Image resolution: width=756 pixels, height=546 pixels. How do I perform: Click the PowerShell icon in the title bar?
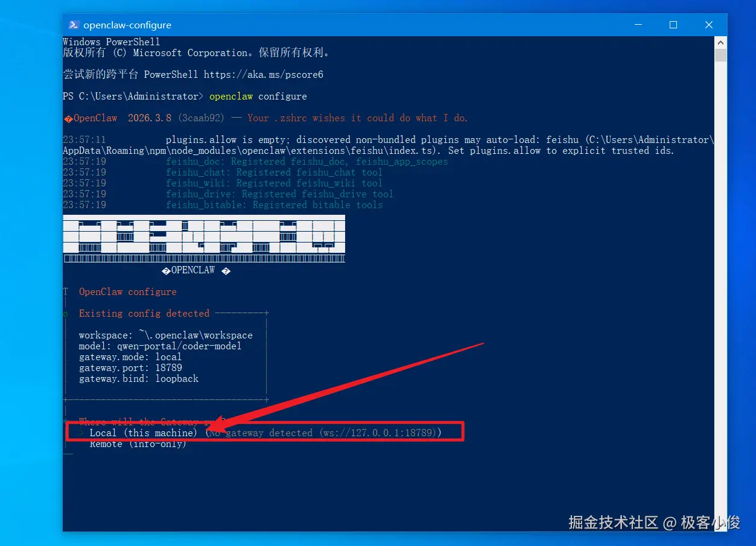tap(74, 25)
